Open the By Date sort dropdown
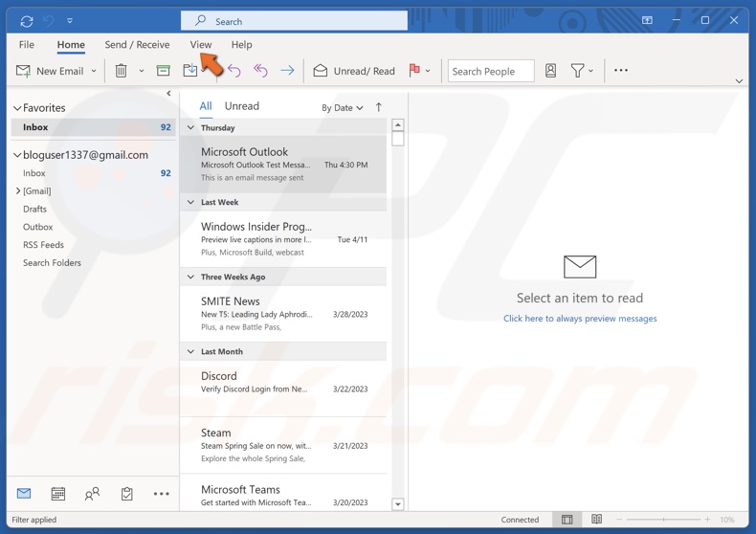Screen dimensions: 756x534 (342, 108)
